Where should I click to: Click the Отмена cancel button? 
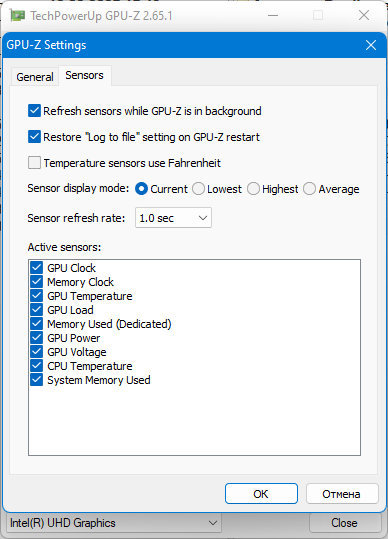pyautogui.click(x=342, y=494)
